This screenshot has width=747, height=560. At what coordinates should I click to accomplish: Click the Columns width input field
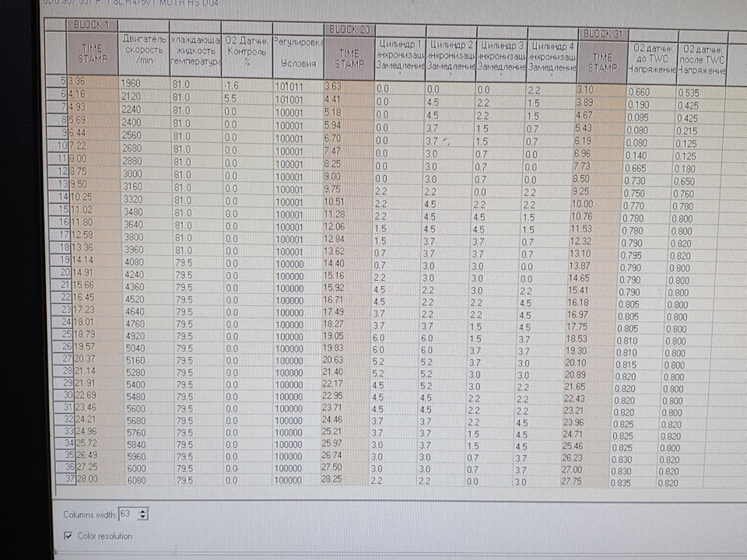point(127,514)
